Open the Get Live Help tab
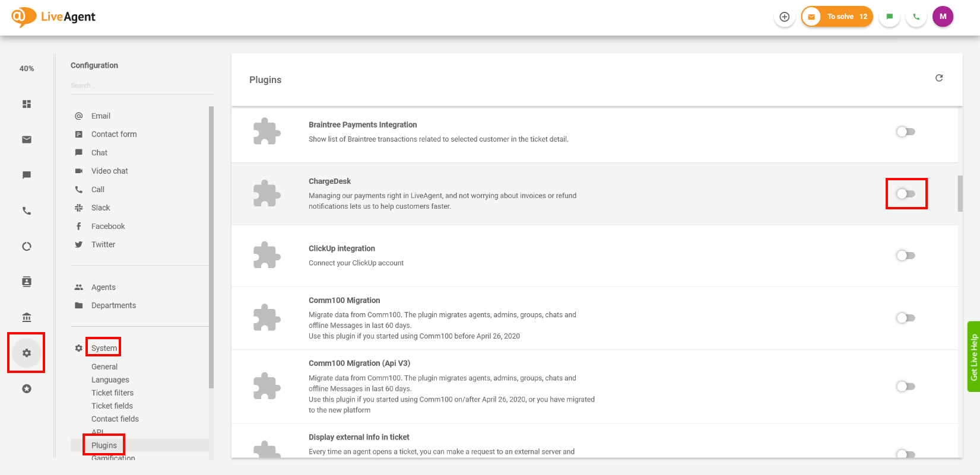 (973, 356)
